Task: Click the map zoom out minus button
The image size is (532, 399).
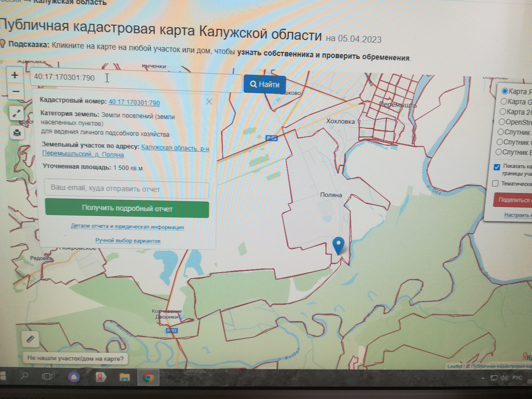Action: [x=16, y=91]
